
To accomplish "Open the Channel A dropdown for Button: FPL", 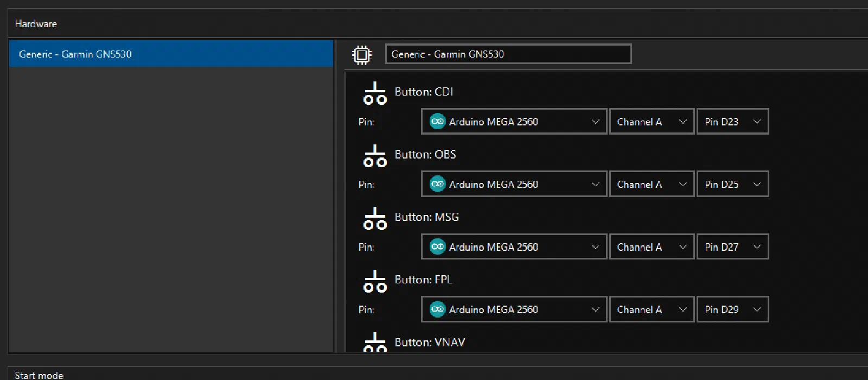I will pyautogui.click(x=652, y=309).
